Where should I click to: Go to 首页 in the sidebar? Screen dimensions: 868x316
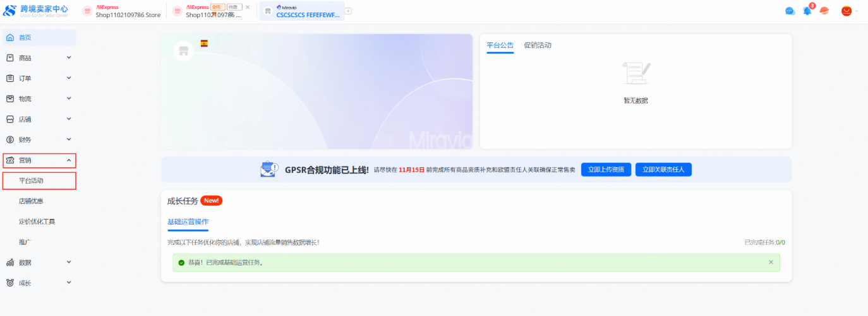tap(39, 37)
